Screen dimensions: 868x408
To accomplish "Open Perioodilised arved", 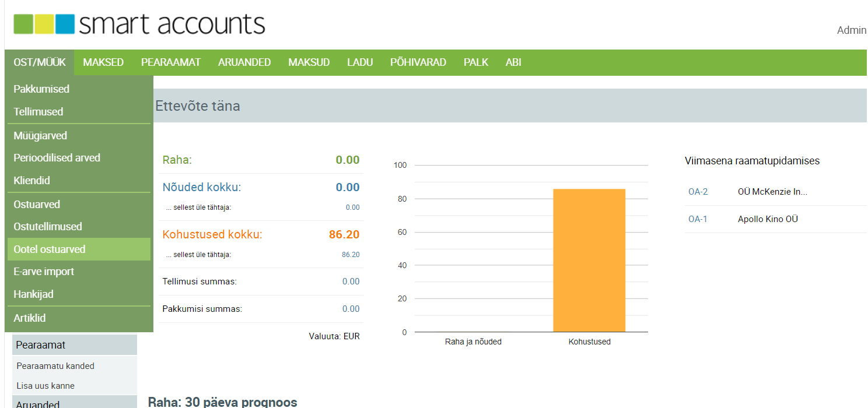I will coord(79,158).
